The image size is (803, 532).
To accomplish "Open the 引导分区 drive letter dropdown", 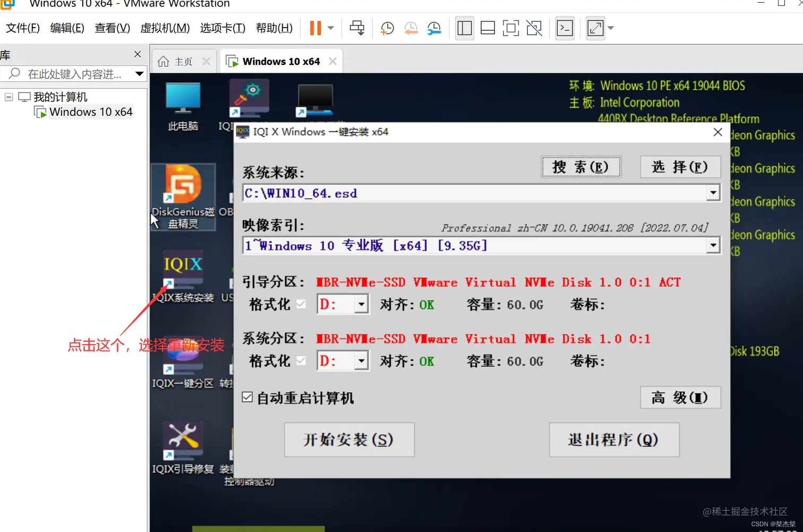I will (x=362, y=304).
